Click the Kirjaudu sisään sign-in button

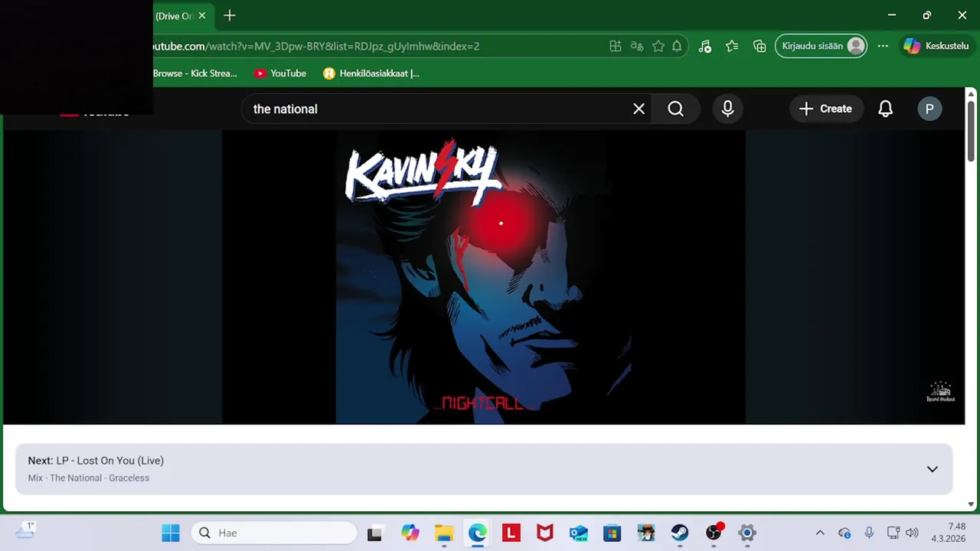tap(822, 46)
